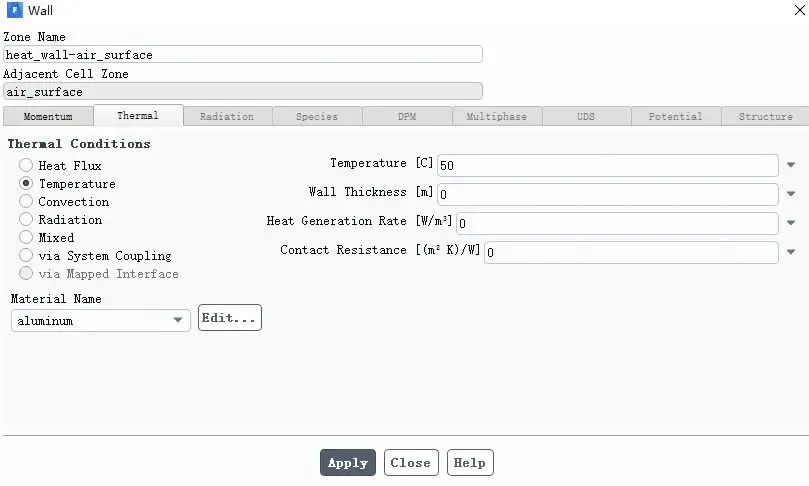Apply the wall boundary settings
809x486 pixels.
pyautogui.click(x=348, y=463)
